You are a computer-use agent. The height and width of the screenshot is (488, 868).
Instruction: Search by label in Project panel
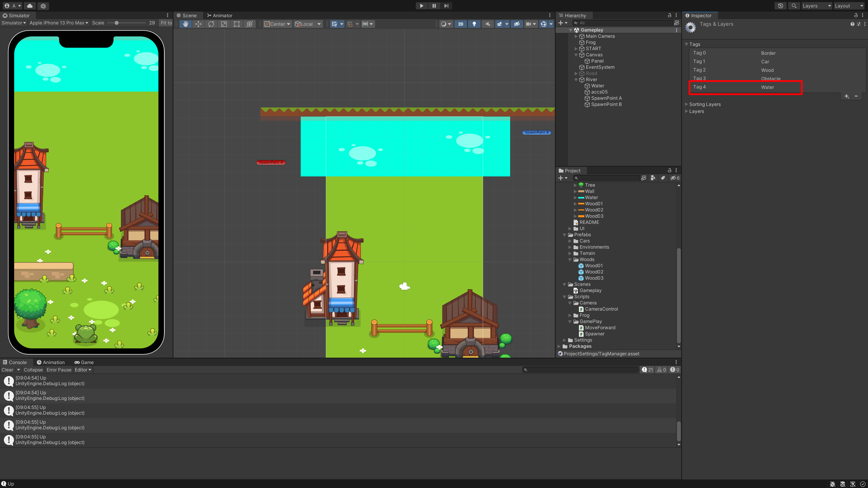[663, 178]
